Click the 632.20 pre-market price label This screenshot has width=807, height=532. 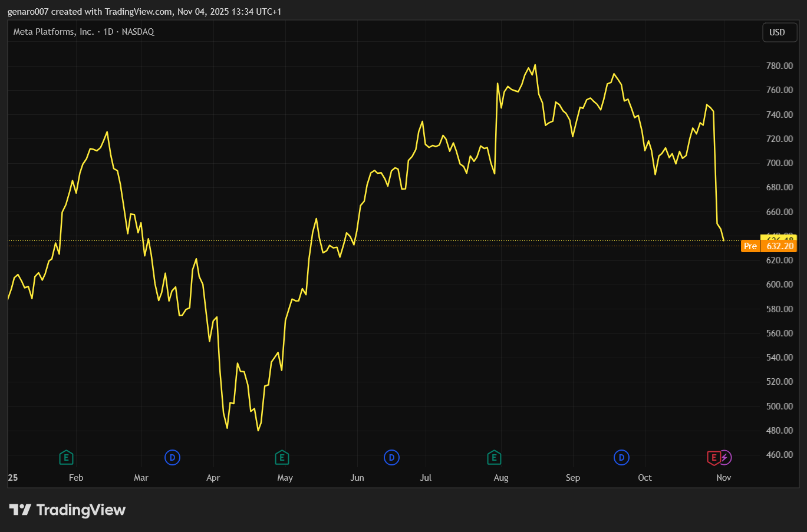(x=779, y=246)
